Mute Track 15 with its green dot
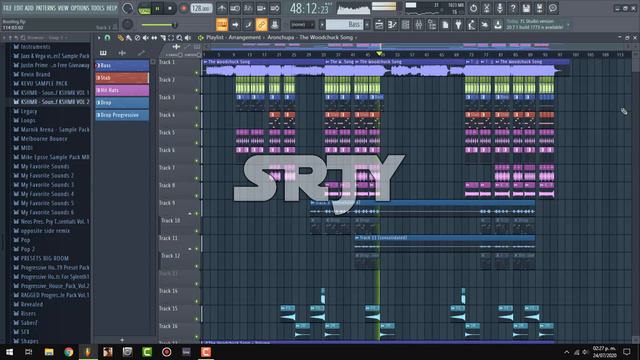This screenshot has width=640, height=360. pyautogui.click(x=197, y=319)
